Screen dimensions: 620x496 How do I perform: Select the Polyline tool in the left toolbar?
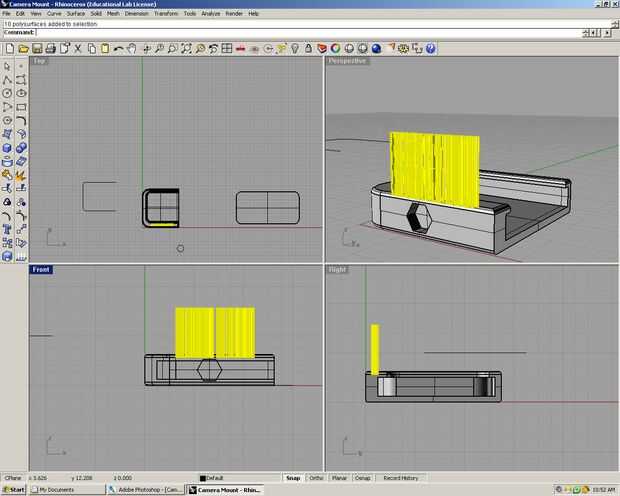7,80
